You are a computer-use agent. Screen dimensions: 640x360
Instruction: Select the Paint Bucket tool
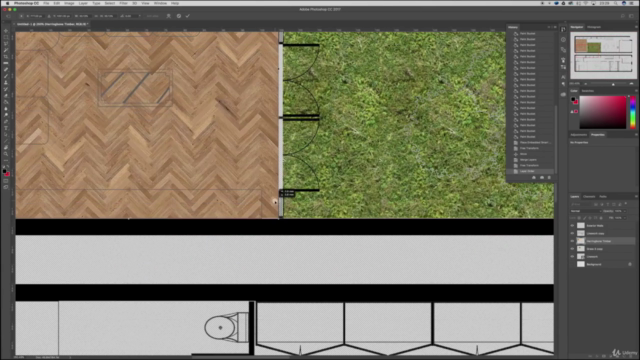coord(6,102)
